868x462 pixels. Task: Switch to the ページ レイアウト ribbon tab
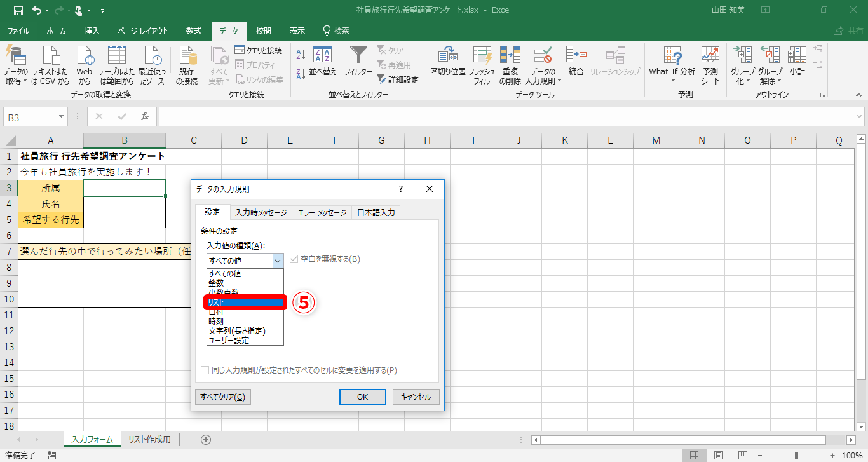[x=143, y=31]
